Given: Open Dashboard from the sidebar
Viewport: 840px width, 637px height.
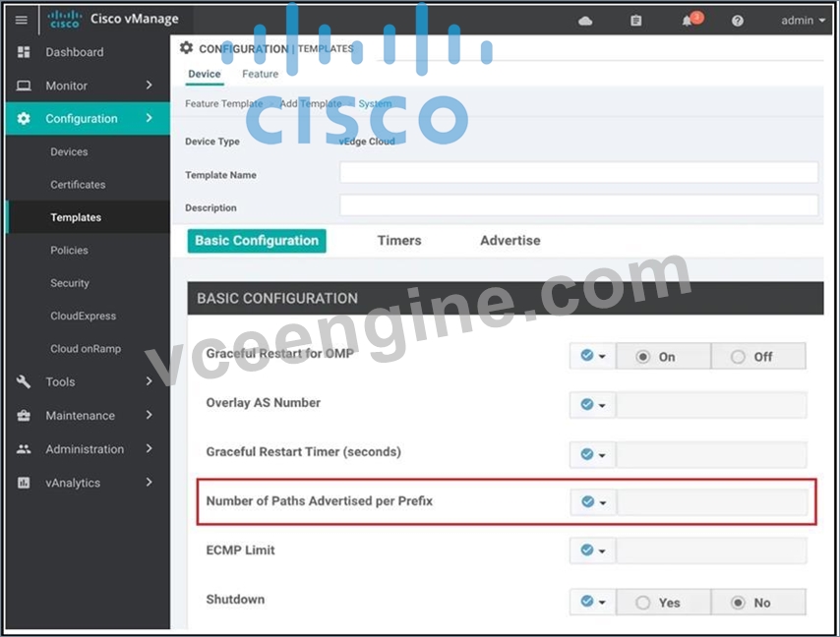Looking at the screenshot, I should click(x=75, y=52).
